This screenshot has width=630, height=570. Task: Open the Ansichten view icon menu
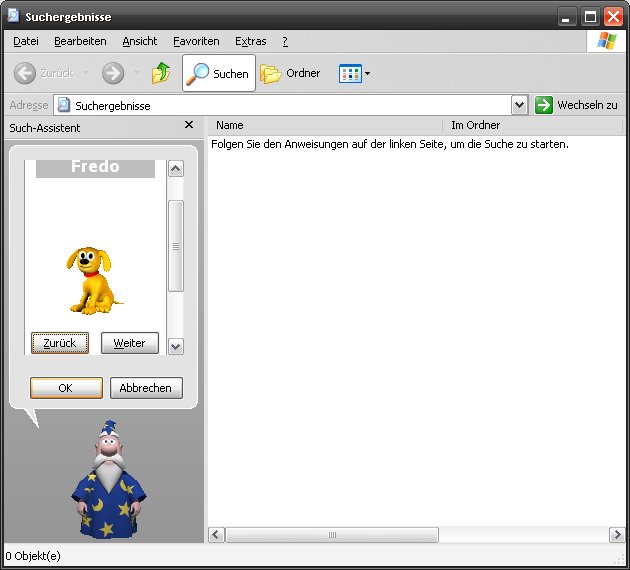point(354,73)
